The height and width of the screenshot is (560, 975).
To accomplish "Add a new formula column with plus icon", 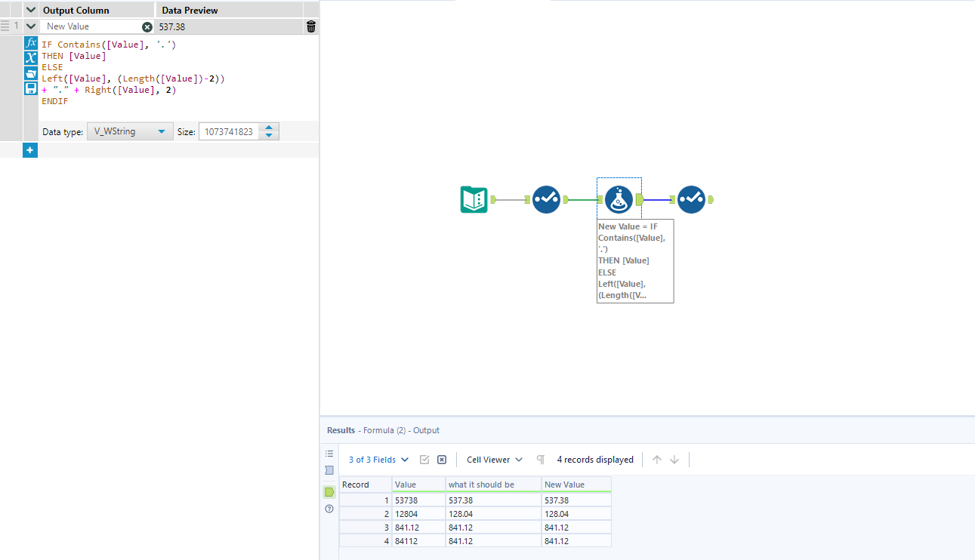I will [x=30, y=149].
